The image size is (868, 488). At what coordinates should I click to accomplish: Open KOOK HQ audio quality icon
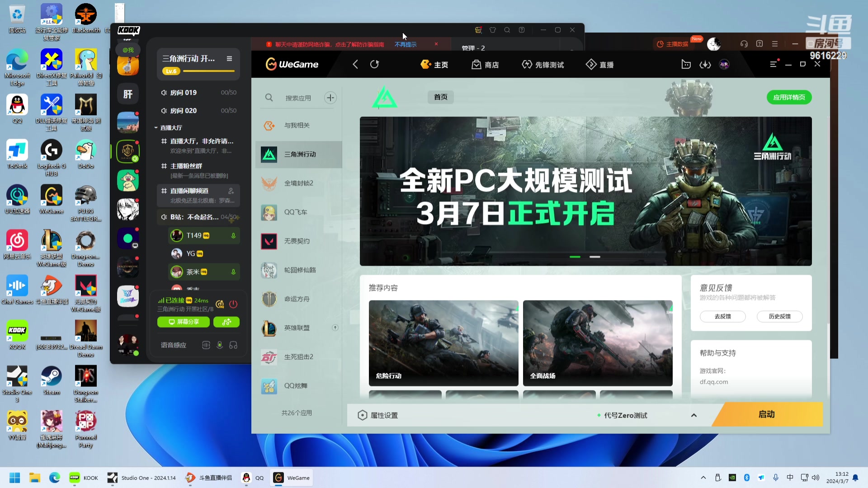click(x=220, y=304)
